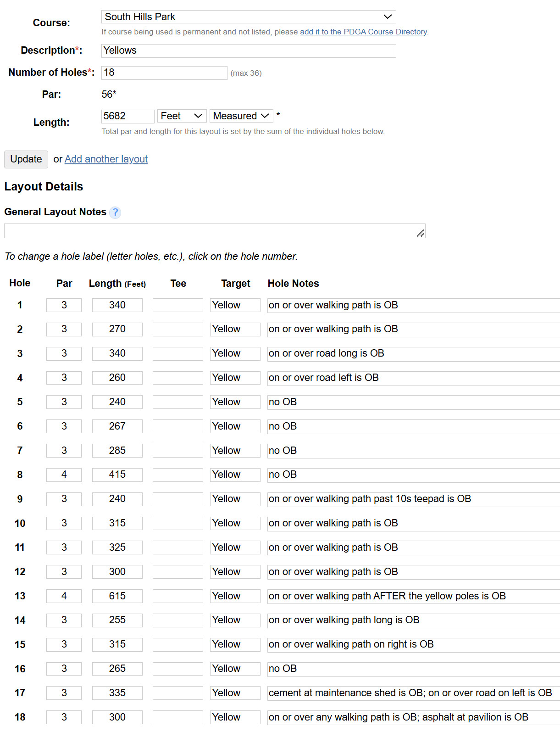Click the Length field for hole 13
Viewport: 560px width, 732px height.
click(x=117, y=596)
